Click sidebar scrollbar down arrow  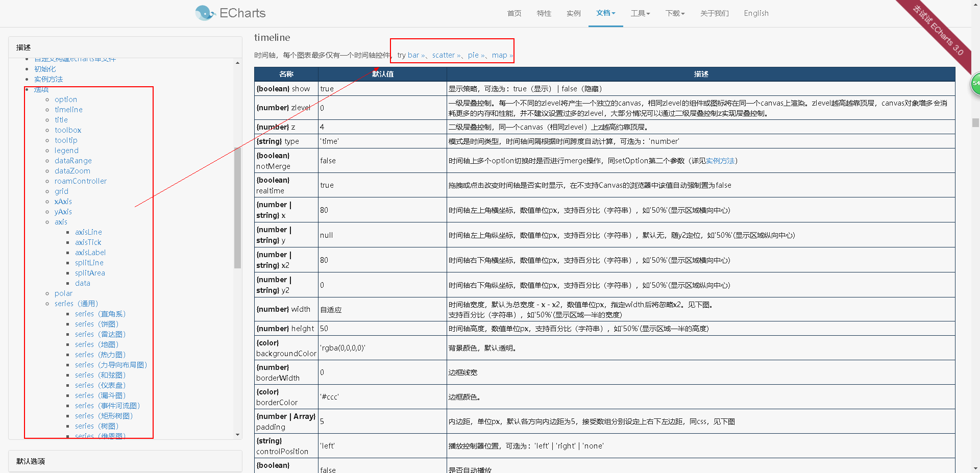pos(237,435)
